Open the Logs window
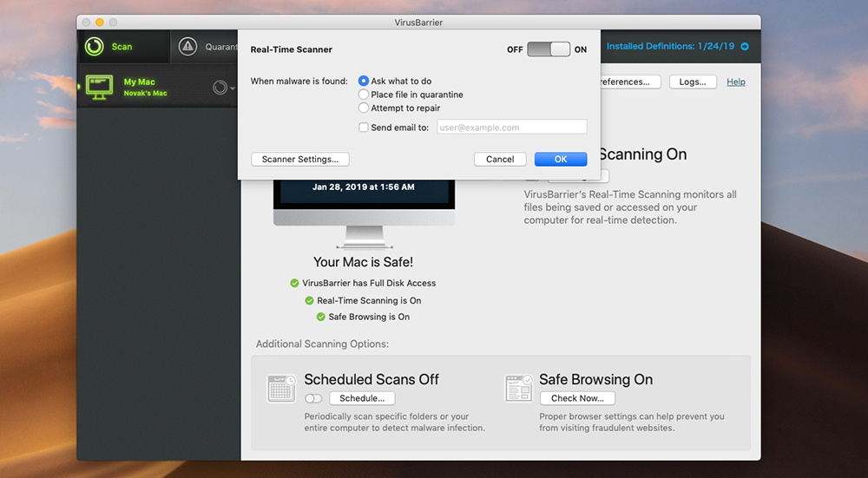This screenshot has width=868, height=478. (x=693, y=82)
